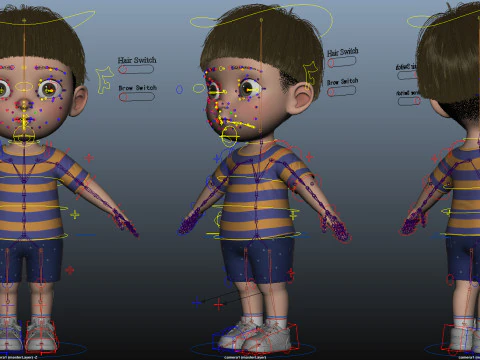Select the yellow jaw circle control in three-quarter view
Screen dimensions: 480x360
click(229, 137)
